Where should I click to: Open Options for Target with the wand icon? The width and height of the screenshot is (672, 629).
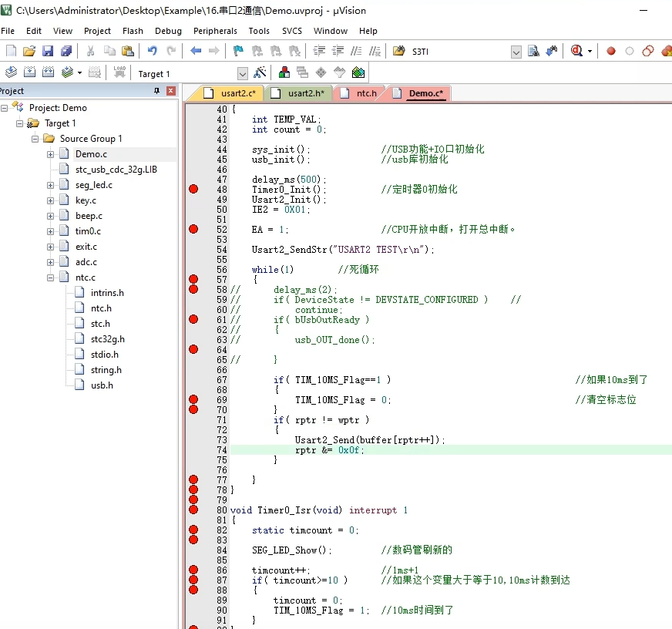click(260, 72)
